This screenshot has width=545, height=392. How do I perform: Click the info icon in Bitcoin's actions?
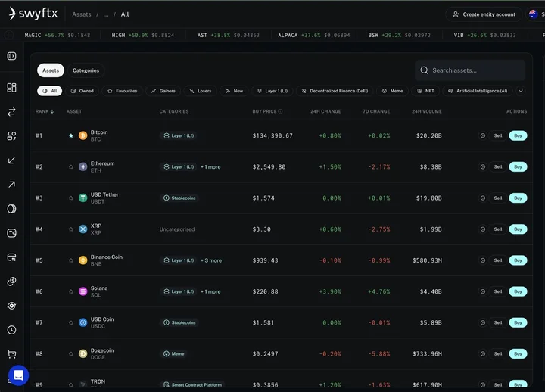483,136
